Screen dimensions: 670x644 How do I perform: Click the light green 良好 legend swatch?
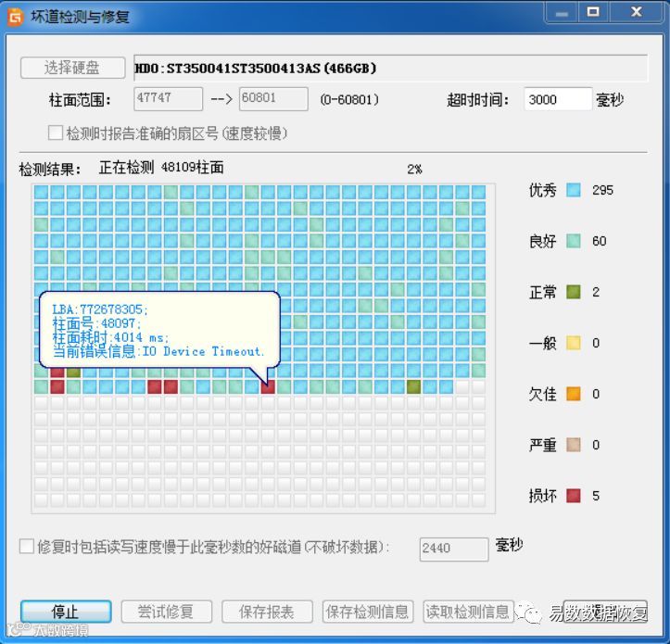click(574, 241)
